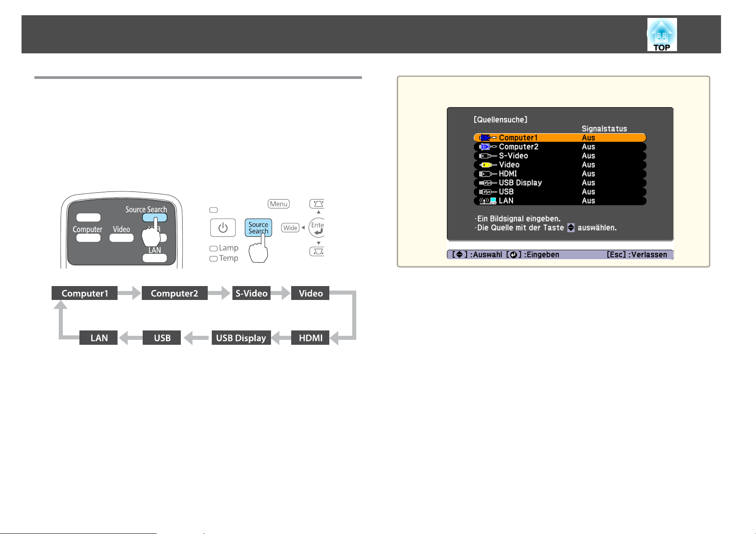The height and width of the screenshot is (534, 756).
Task: Click the Computer1 box in flow diagram
Action: click(84, 293)
